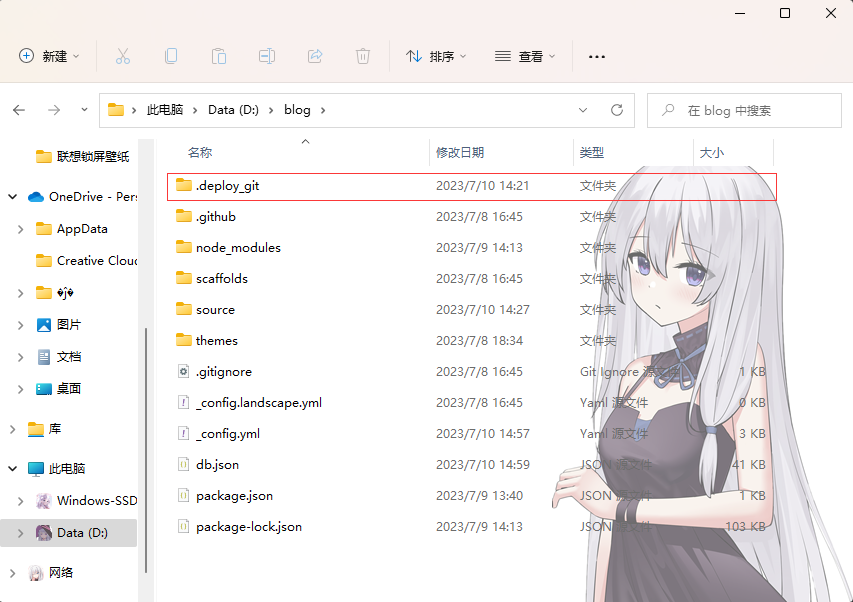Viewport: 853px width, 602px height.
Task: Select Windows-SSD drive in sidebar
Action: pyautogui.click(x=86, y=500)
